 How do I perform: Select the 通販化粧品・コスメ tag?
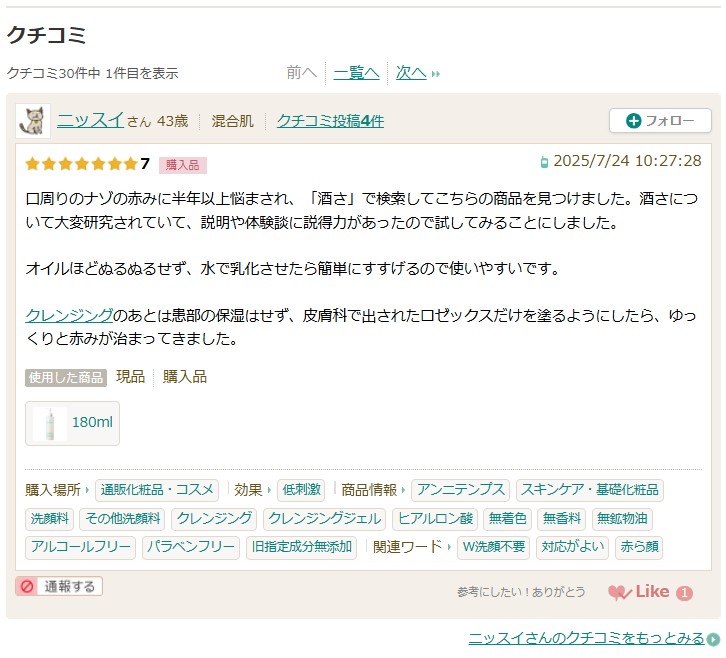157,490
